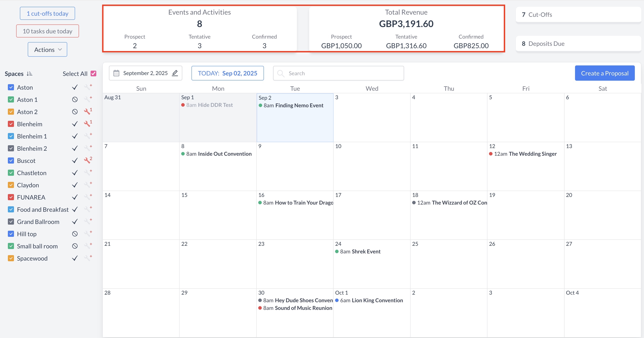644x338 pixels.
Task: Click the calendar icon in date field
Action: pos(116,73)
